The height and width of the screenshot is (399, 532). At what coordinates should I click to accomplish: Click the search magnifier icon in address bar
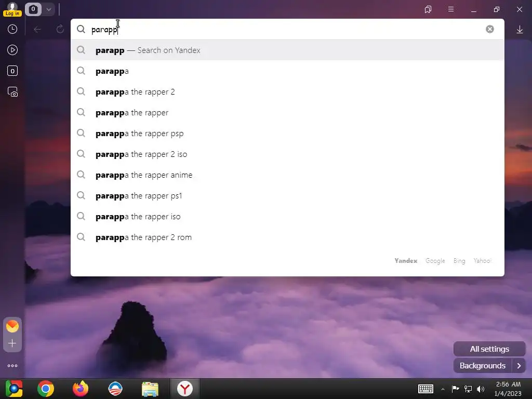point(81,29)
